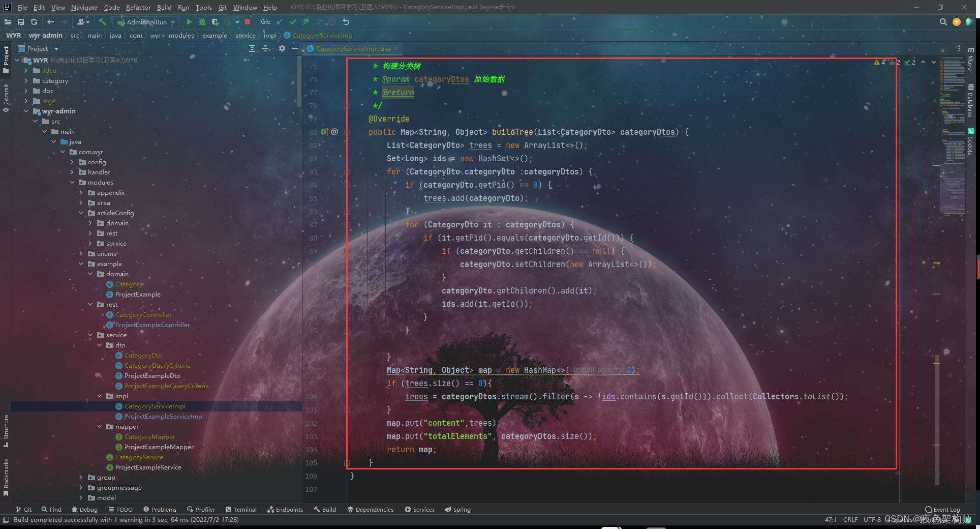Expand the config folder node
Image resolution: width=980 pixels, height=529 pixels.
(x=72, y=162)
